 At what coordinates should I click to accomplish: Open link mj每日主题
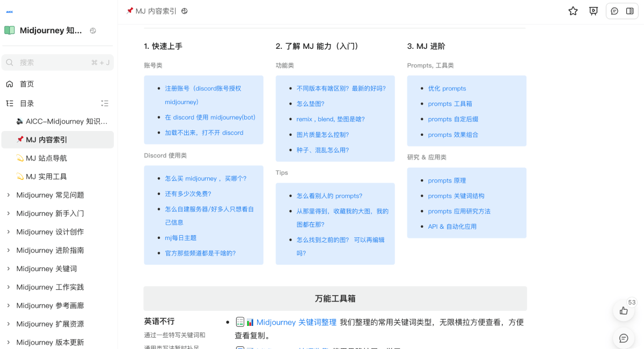180,237
